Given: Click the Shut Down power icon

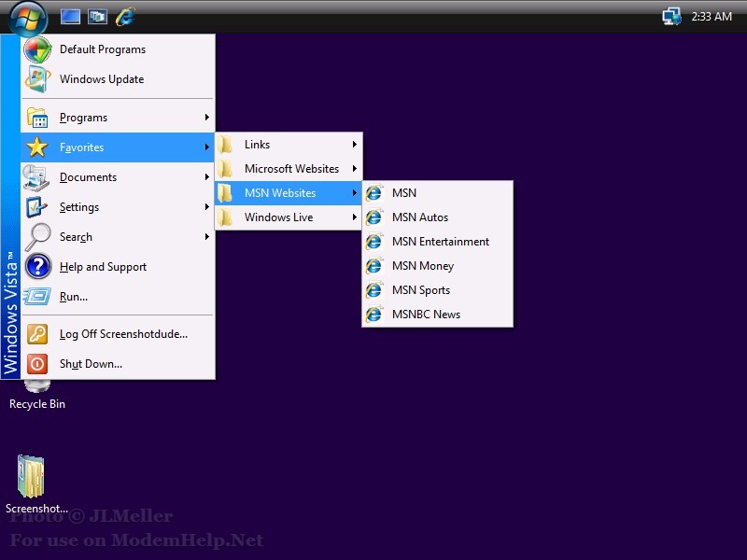Looking at the screenshot, I should (x=37, y=364).
